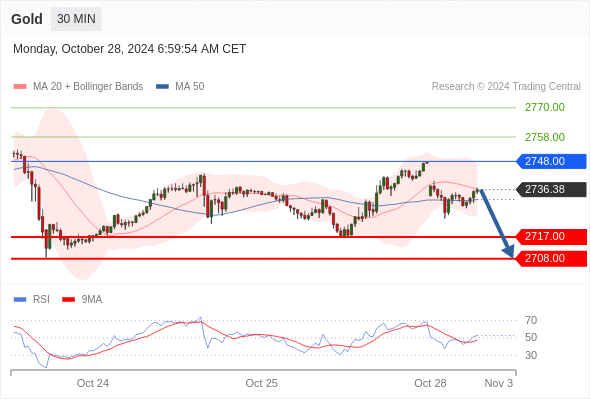Click the 2748.00 pivot price tag

[x=551, y=161]
